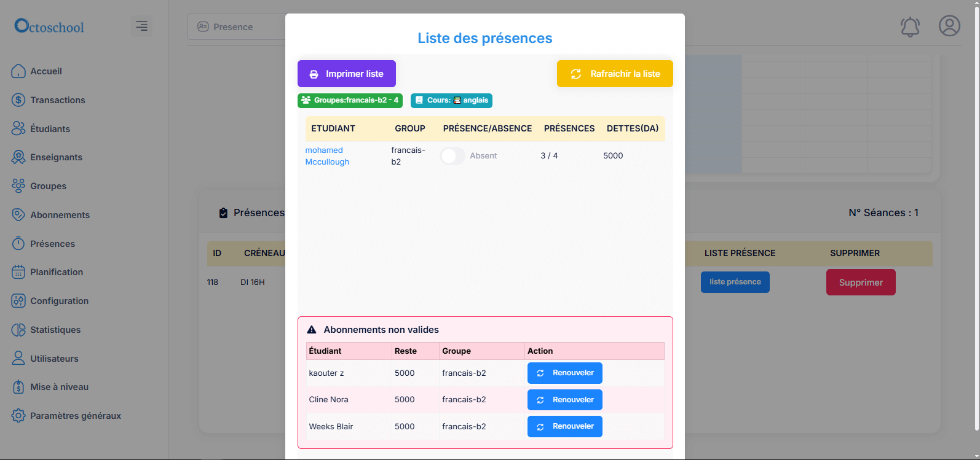
Task: Select Configuration in the sidebar menu
Action: pyautogui.click(x=59, y=301)
